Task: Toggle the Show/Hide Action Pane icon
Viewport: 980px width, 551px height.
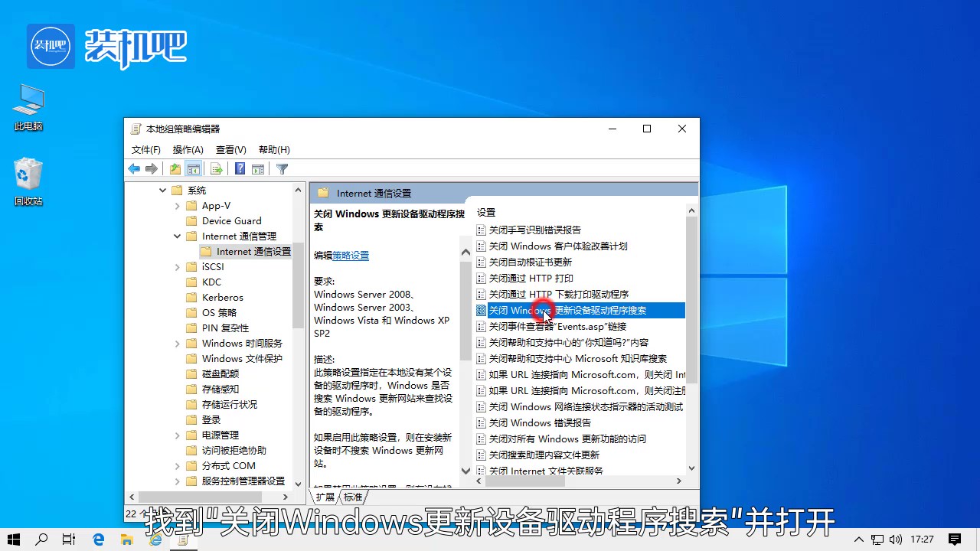Action: [x=258, y=168]
